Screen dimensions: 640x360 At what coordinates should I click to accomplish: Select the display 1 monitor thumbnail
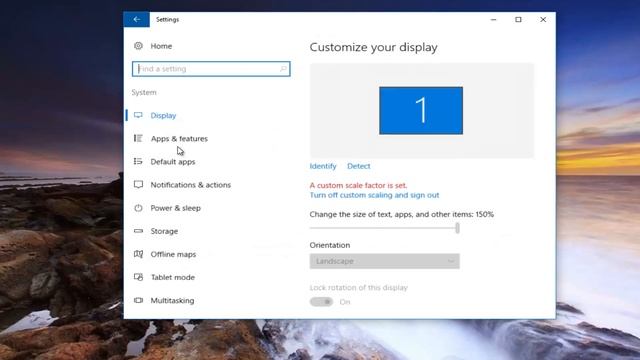421,110
